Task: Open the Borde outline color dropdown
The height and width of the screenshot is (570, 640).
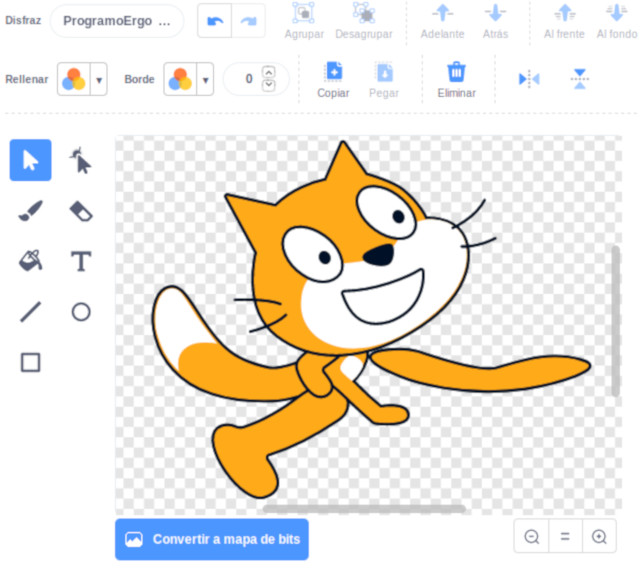Action: [205, 80]
